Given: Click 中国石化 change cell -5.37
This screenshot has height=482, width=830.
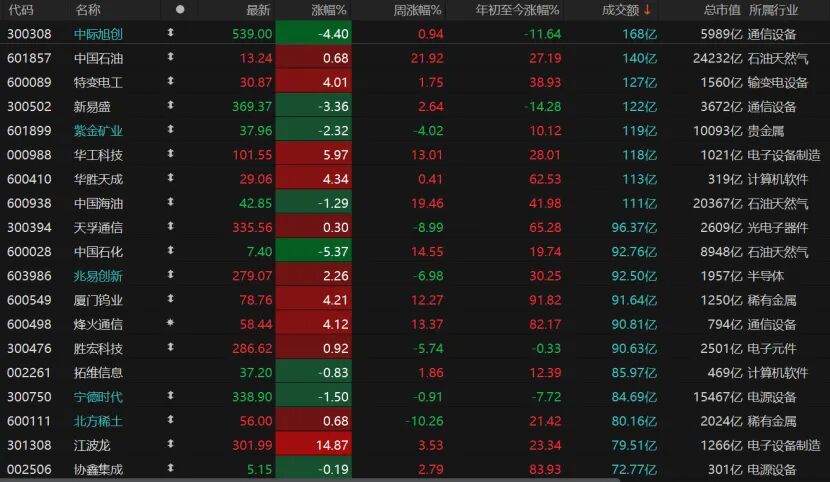Looking at the screenshot, I should pos(313,252).
